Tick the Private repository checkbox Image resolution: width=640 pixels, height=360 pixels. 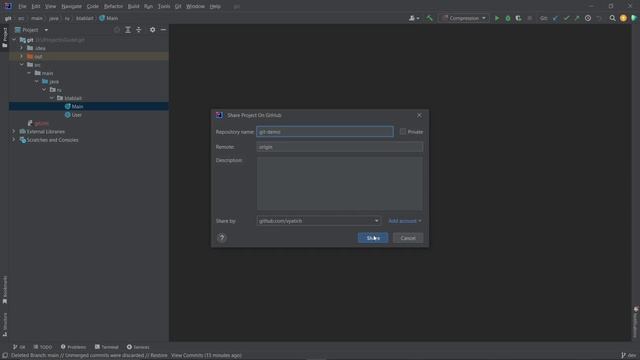[x=403, y=131]
